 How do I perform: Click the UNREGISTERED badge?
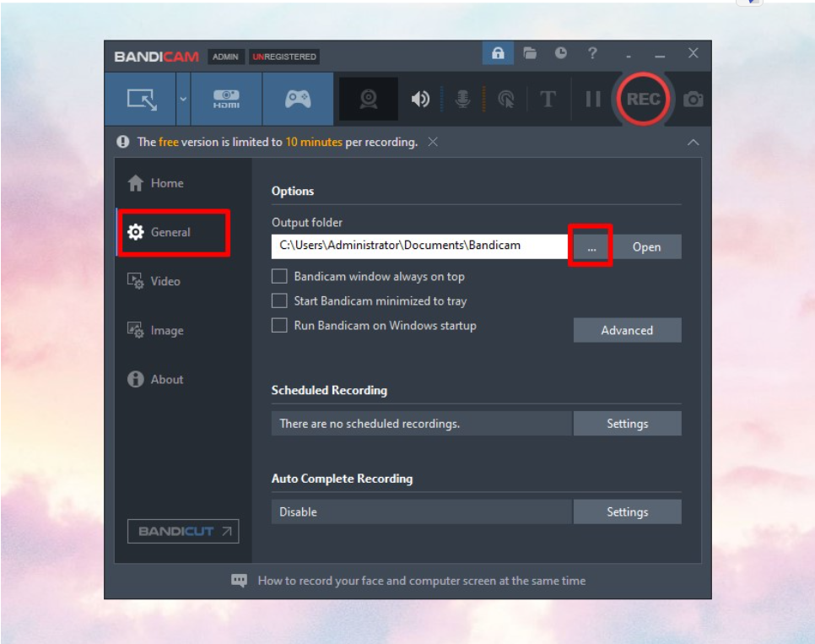click(x=284, y=57)
